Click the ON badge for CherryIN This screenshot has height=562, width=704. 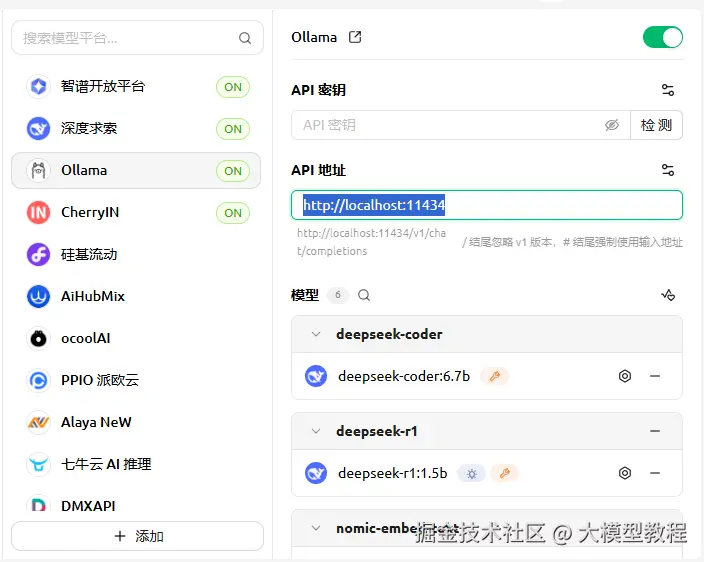click(x=233, y=213)
